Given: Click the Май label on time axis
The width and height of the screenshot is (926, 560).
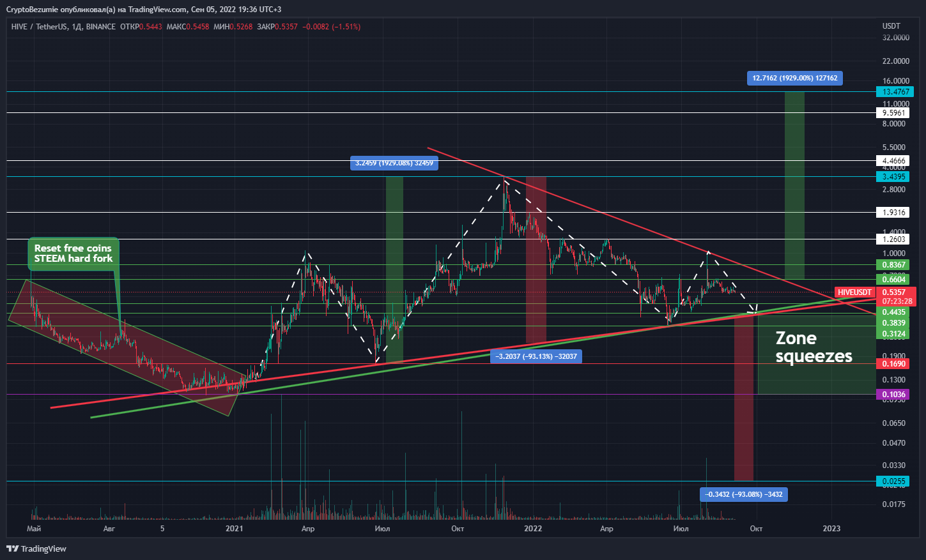Looking at the screenshot, I should click(34, 529).
